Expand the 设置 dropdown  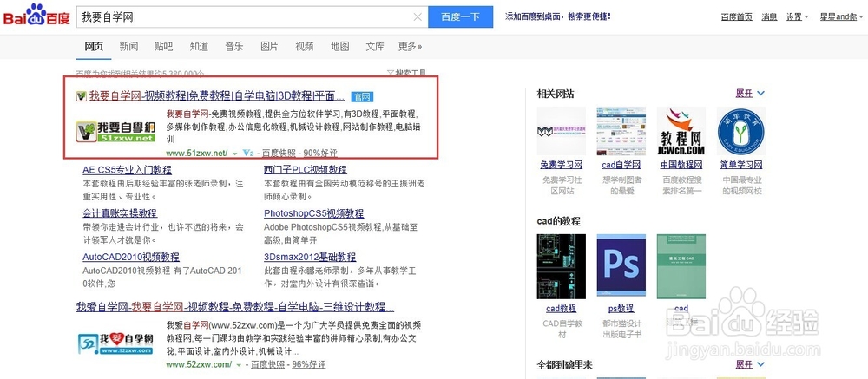pyautogui.click(x=797, y=17)
